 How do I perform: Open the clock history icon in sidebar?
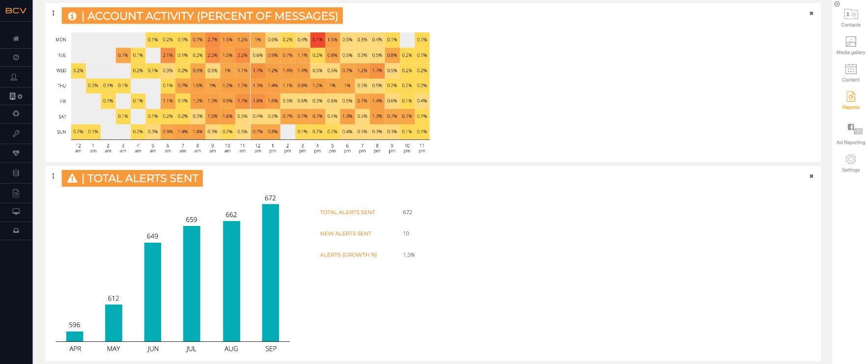click(16, 57)
